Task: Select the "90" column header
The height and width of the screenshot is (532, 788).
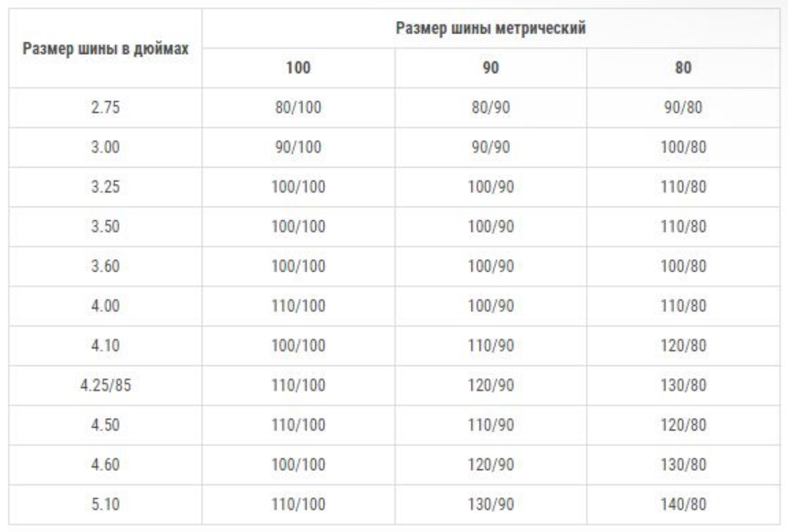Action: click(490, 68)
